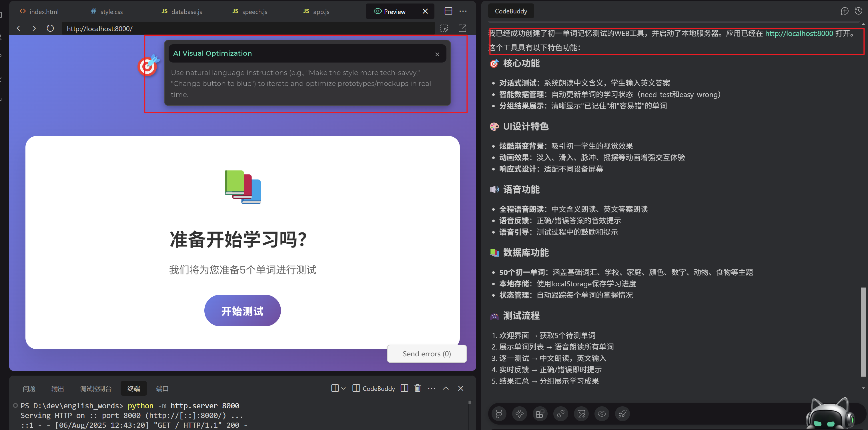Open editor more actions ellipsis menu
The height and width of the screenshot is (430, 868).
coord(463,11)
